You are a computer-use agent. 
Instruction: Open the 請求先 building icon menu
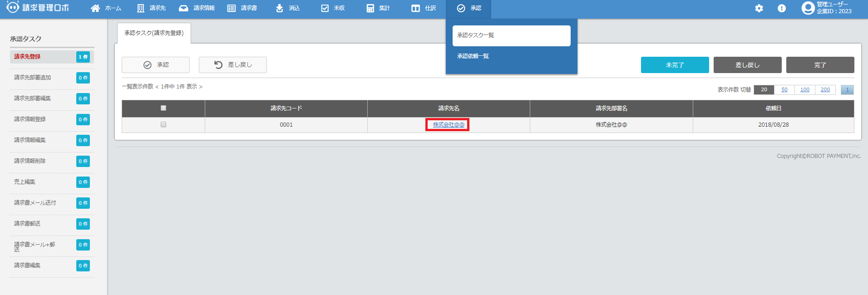[141, 8]
